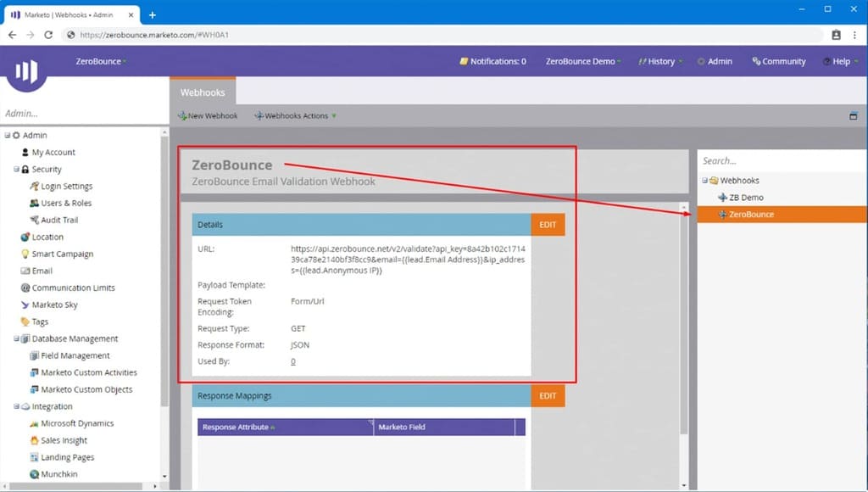Image resolution: width=868 pixels, height=492 pixels.
Task: Click the left tree vertical scrollbar
Action: click(x=164, y=271)
